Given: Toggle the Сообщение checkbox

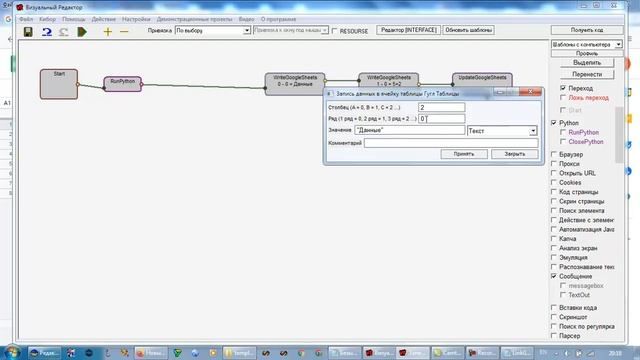Looking at the screenshot, I should tap(554, 276).
